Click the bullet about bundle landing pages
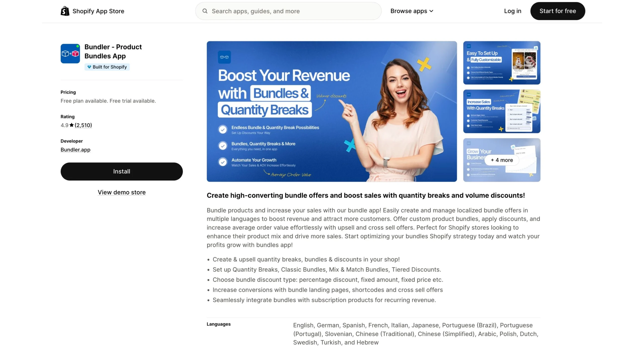The height and width of the screenshot is (362, 644). click(x=328, y=290)
